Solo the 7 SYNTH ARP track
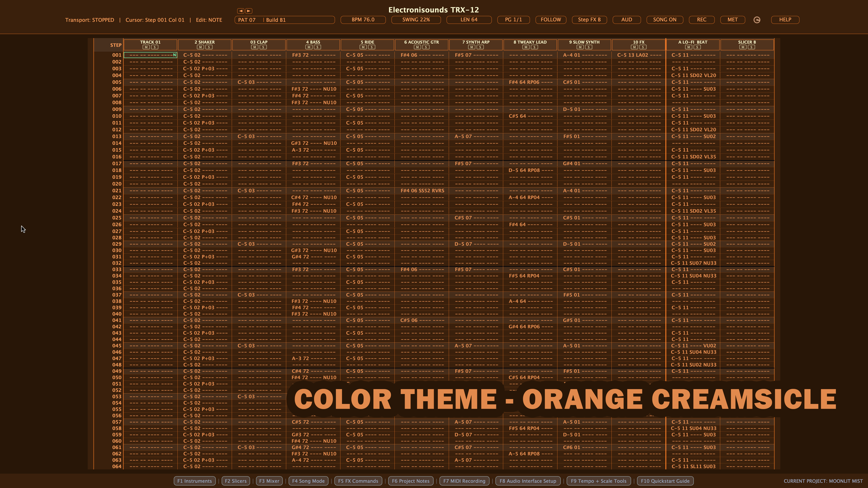This screenshot has height=488, width=868. [x=480, y=47]
